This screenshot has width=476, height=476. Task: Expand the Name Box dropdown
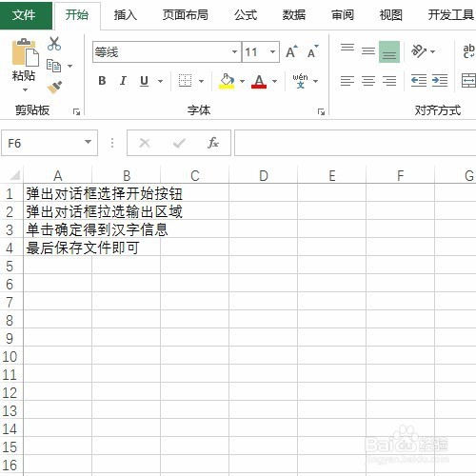pos(88,142)
